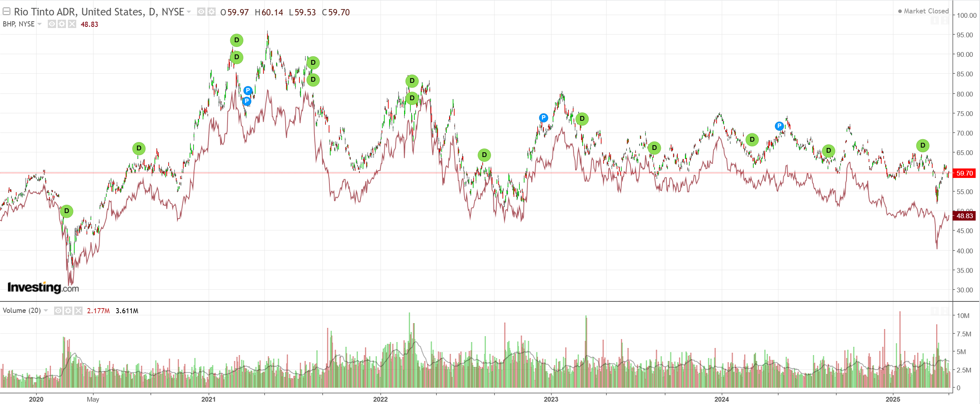Image resolution: width=980 pixels, height=404 pixels.
Task: Click the red 59.70 current price label
Action: click(x=964, y=173)
